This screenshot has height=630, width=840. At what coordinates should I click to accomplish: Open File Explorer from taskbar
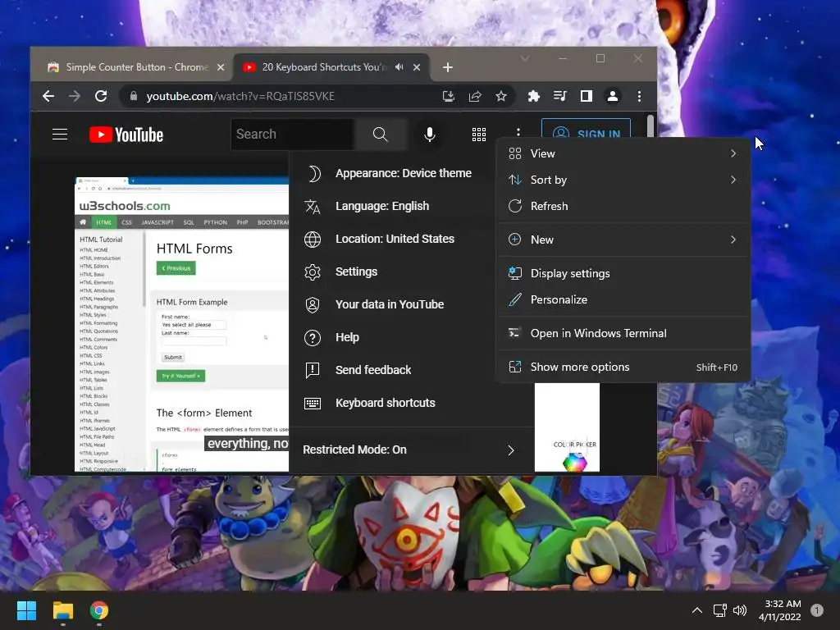[x=62, y=610]
